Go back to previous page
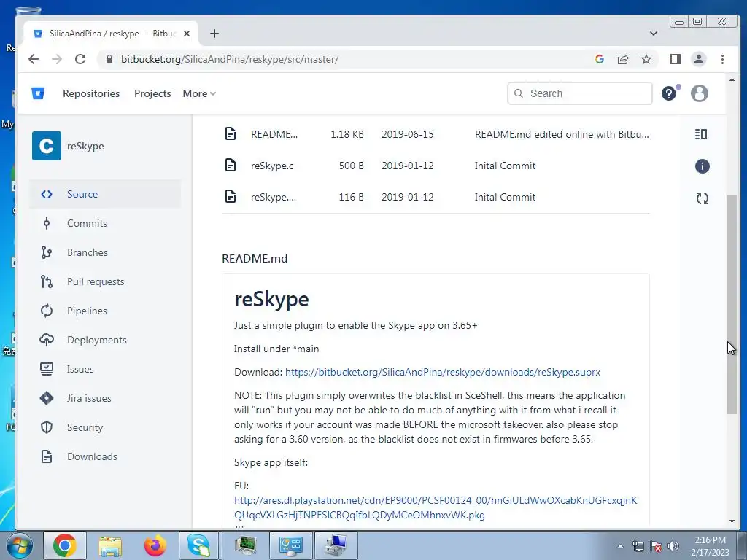The image size is (747, 560). click(x=34, y=59)
